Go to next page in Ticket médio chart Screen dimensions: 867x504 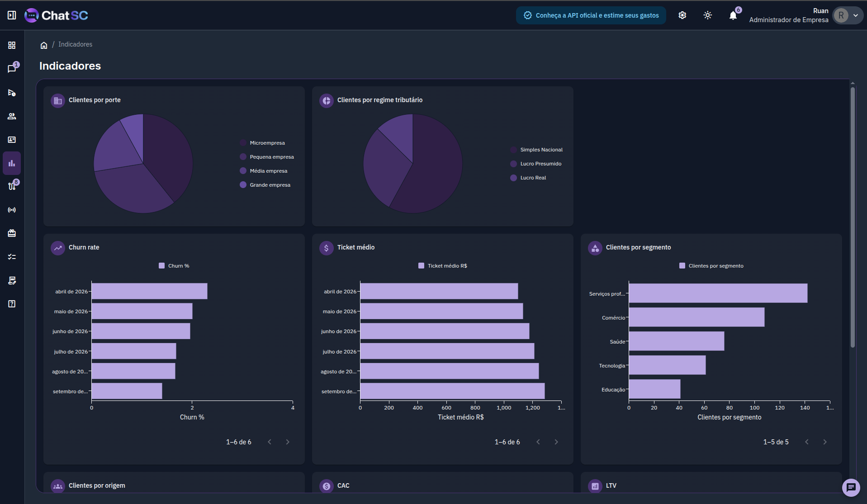pyautogui.click(x=556, y=442)
